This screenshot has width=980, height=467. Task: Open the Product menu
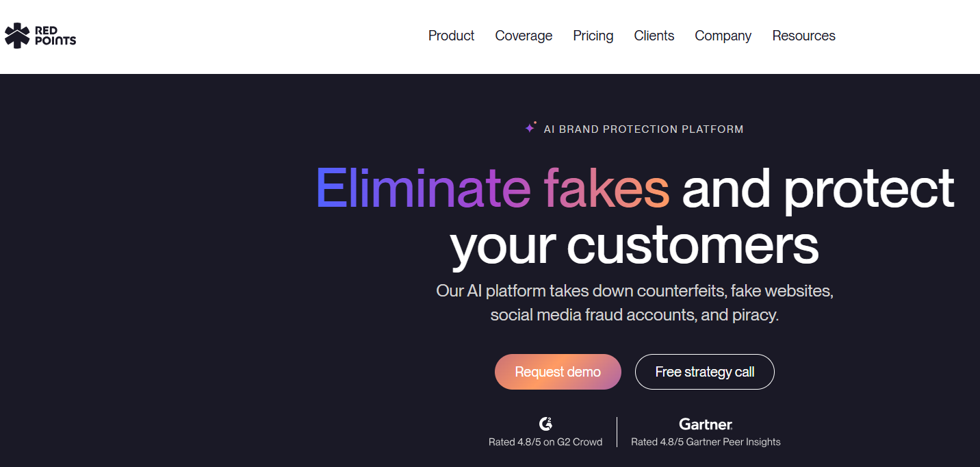451,36
